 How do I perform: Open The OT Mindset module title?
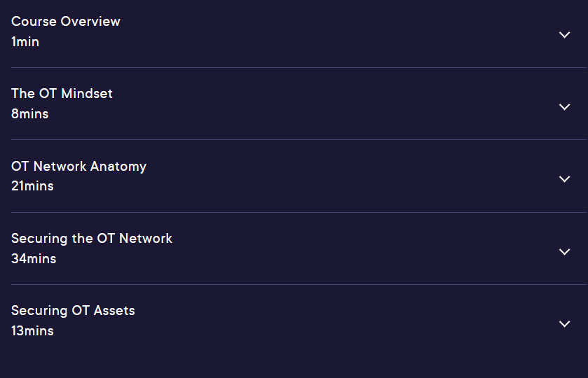(62, 94)
